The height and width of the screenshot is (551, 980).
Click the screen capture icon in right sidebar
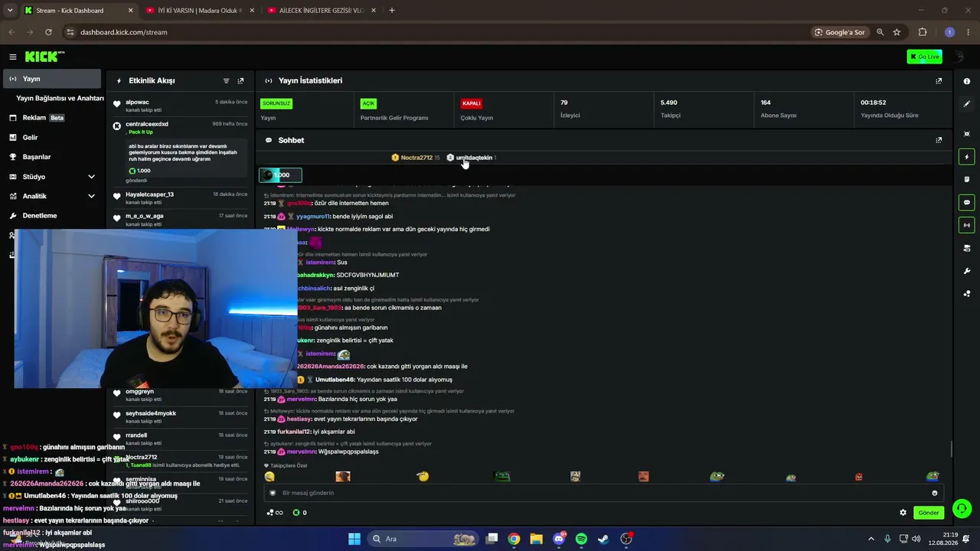[x=966, y=134]
